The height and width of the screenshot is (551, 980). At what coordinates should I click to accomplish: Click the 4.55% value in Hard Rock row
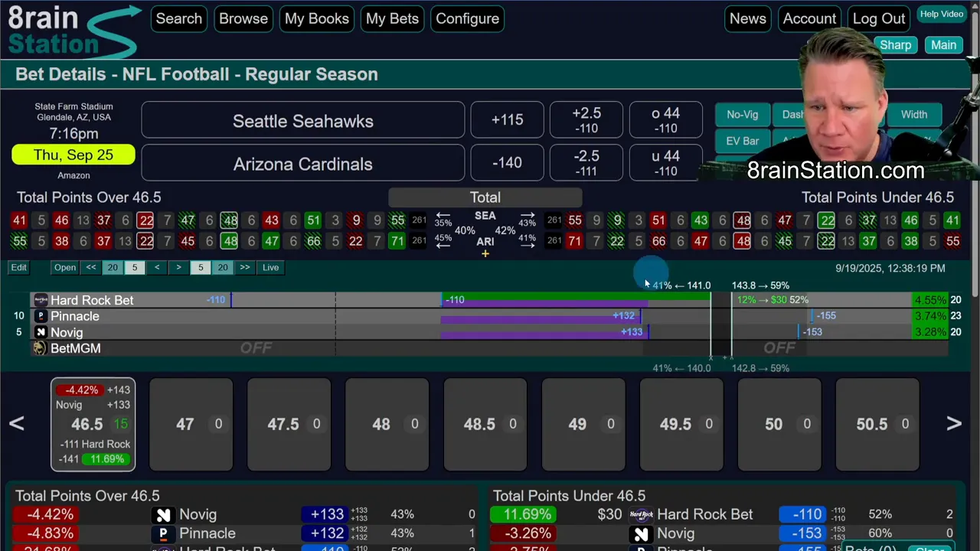point(930,300)
